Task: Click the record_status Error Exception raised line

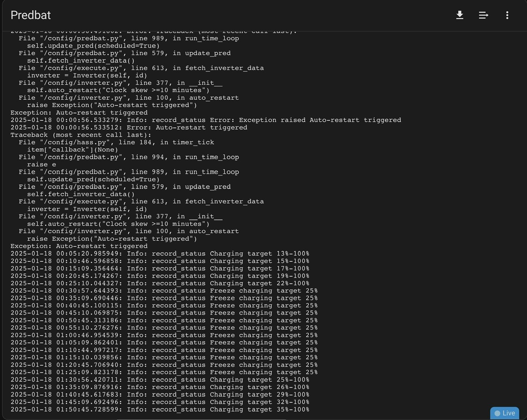Action: tap(206, 120)
